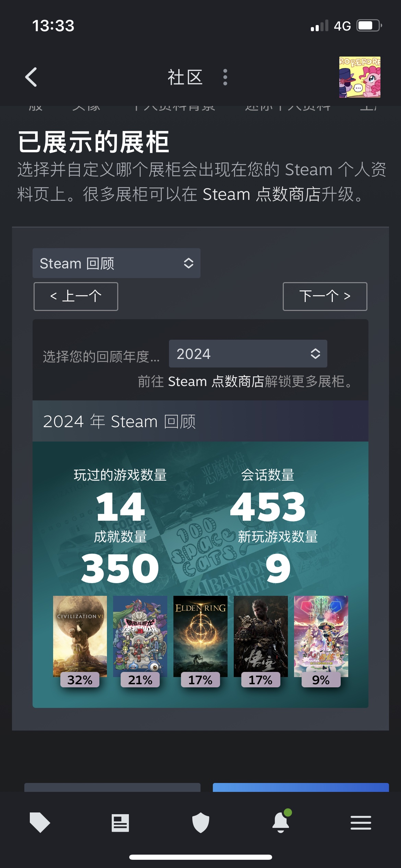
Task: Tap the back arrow icon
Action: click(31, 77)
